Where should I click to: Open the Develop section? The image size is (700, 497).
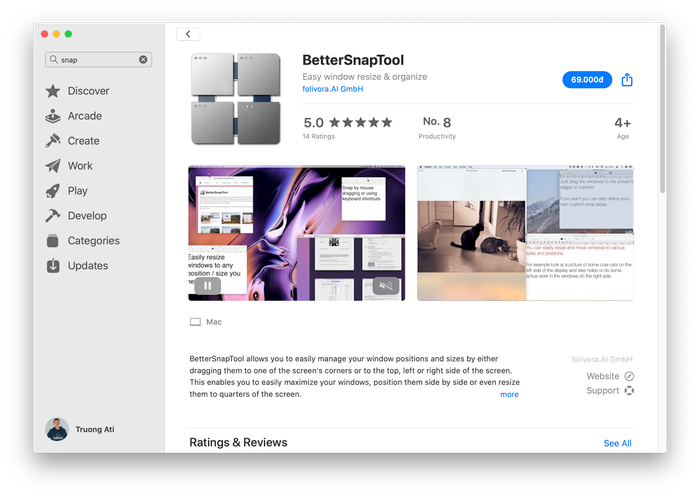[x=86, y=216]
